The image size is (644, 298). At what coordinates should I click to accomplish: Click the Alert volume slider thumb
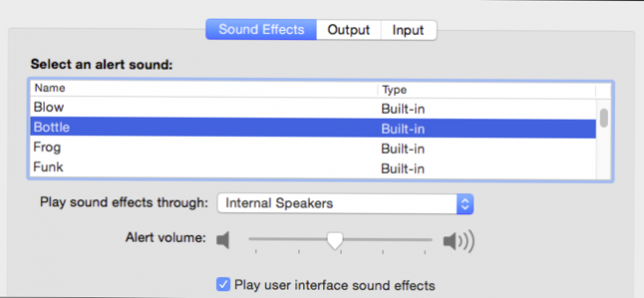(335, 240)
